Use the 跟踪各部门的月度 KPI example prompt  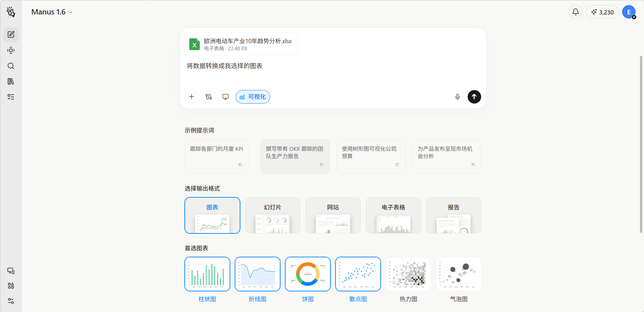216,157
